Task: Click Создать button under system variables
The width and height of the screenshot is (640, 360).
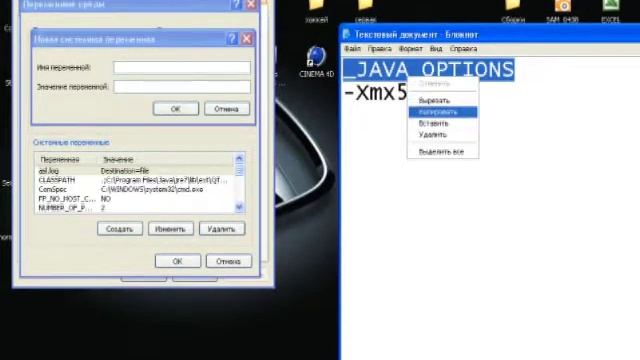Action: tap(120, 229)
